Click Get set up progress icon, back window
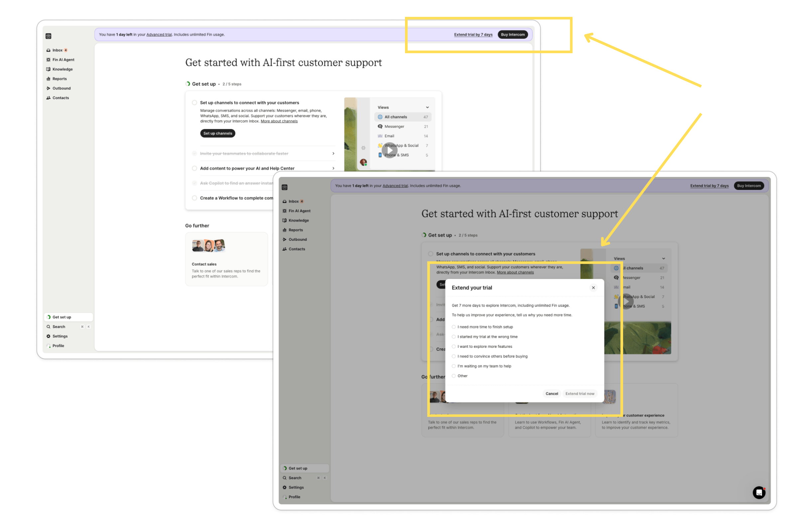 [49, 317]
